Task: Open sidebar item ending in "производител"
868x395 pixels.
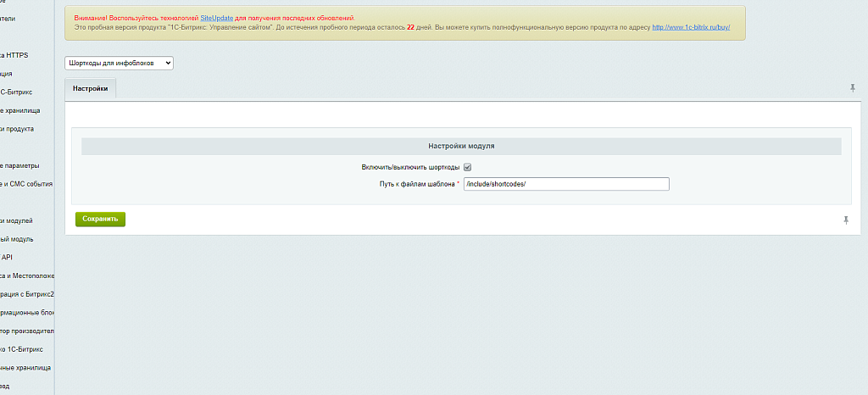Action: 27,331
